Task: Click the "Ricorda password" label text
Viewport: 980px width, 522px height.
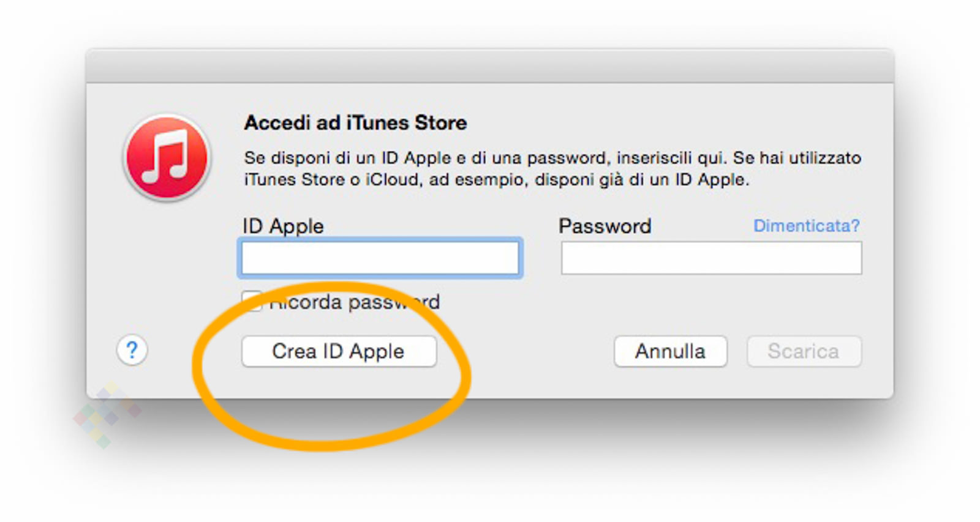Action: pyautogui.click(x=355, y=302)
